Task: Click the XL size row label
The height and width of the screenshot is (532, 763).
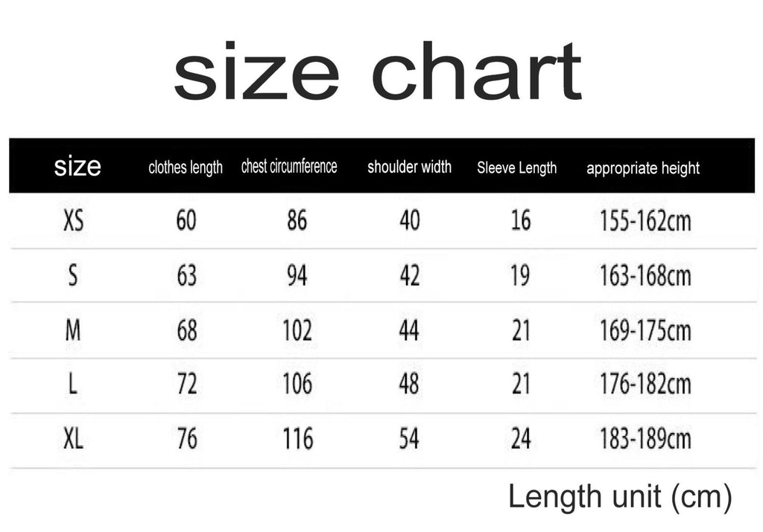Action: 73,440
